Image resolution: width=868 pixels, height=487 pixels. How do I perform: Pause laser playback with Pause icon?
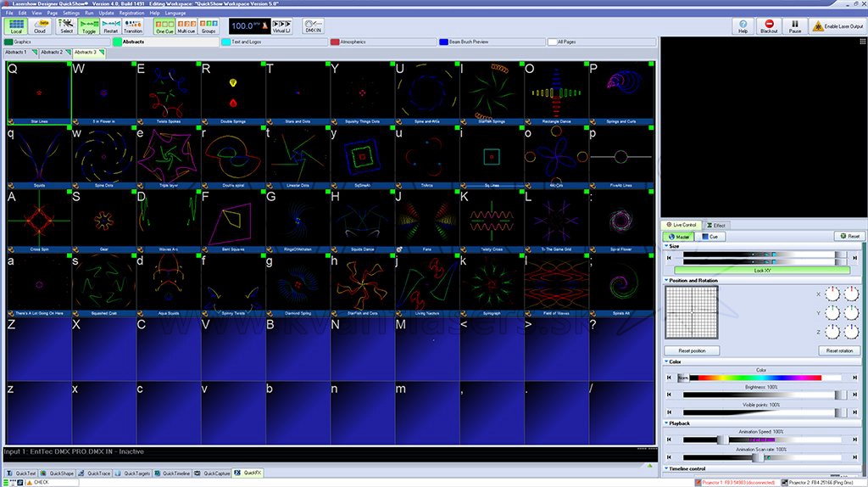[795, 26]
